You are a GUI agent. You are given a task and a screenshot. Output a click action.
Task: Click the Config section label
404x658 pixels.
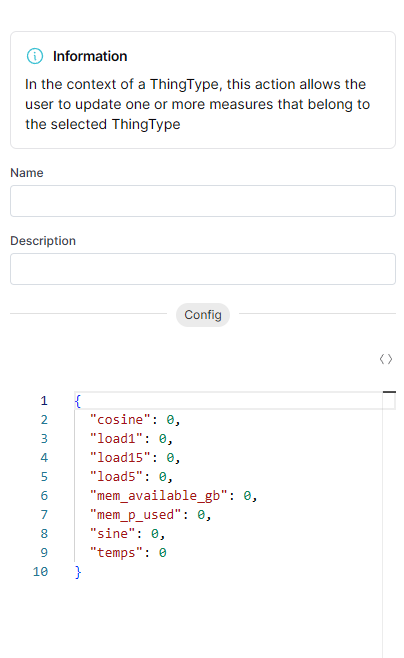(x=203, y=315)
